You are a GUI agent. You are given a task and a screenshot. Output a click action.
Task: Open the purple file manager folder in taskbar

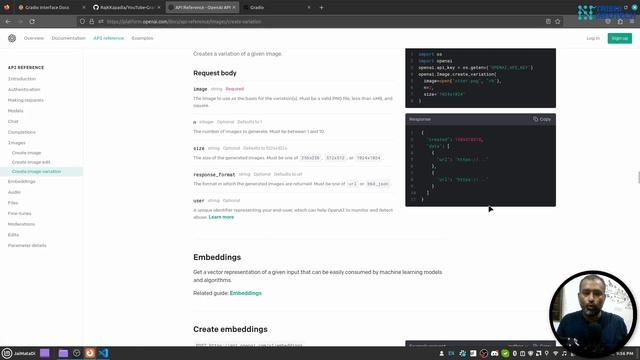pyautogui.click(x=63, y=353)
